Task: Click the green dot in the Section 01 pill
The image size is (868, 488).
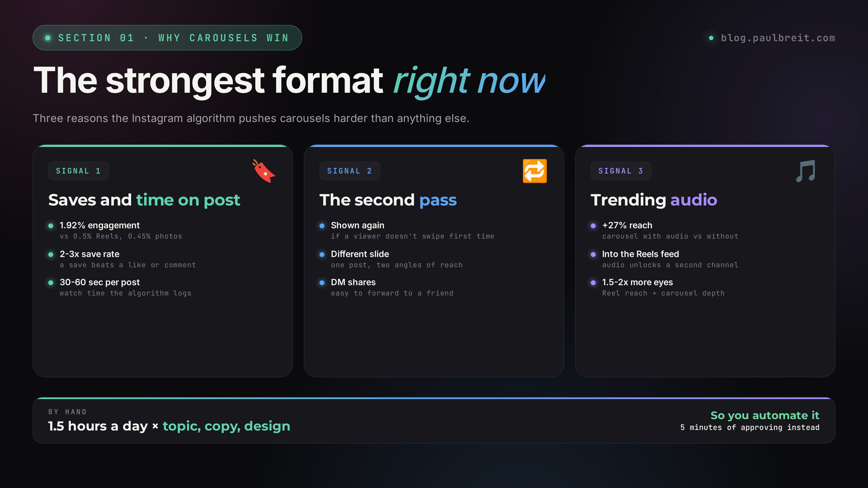Action: pos(48,38)
